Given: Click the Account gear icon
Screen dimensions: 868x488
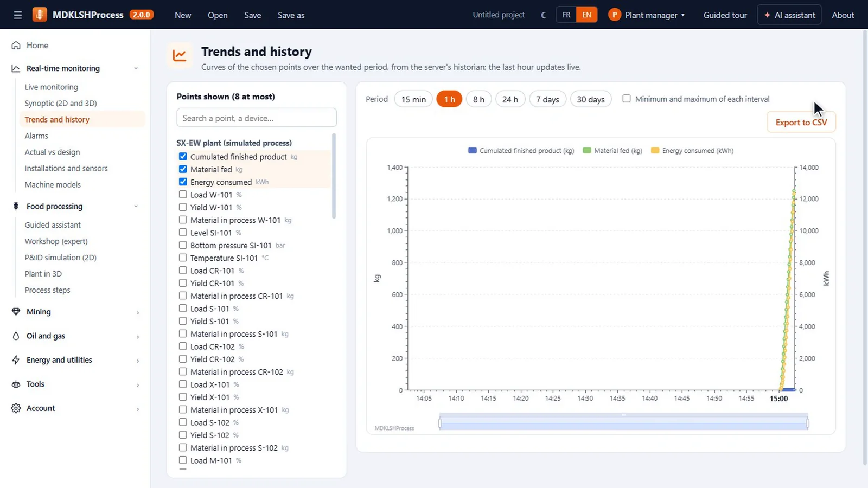Looking at the screenshot, I should click(x=16, y=408).
